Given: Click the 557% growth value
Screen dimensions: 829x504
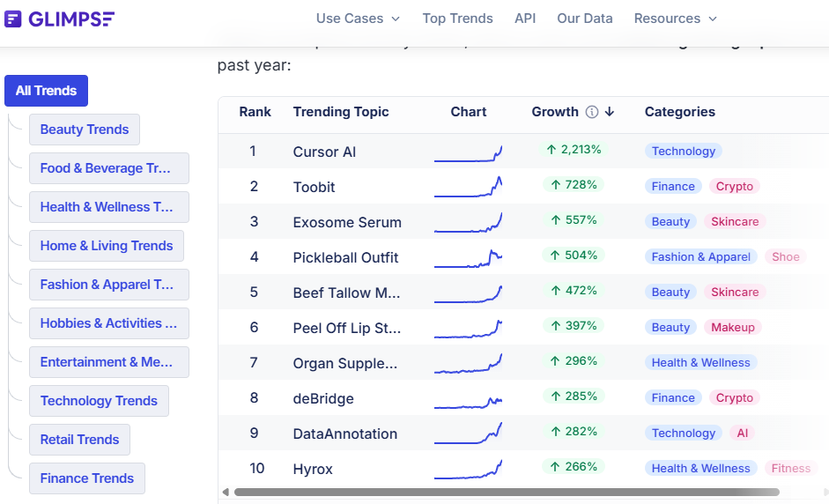Looking at the screenshot, I should click(574, 220).
